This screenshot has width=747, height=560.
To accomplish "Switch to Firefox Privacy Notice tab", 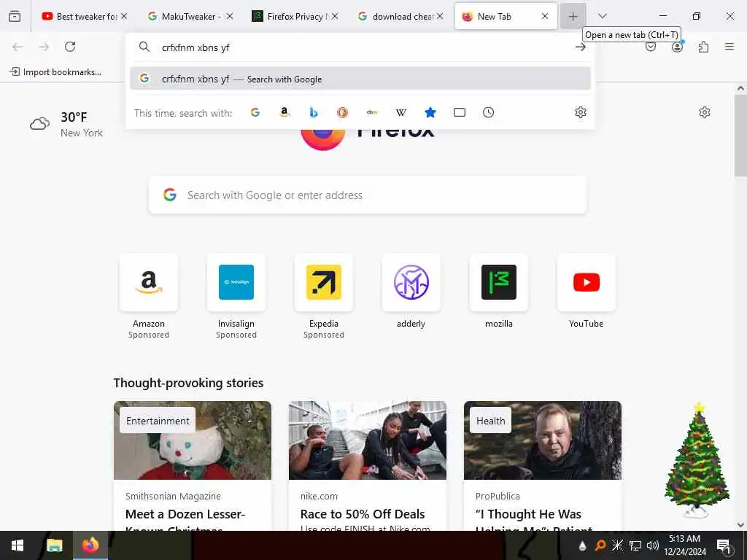I will pyautogui.click(x=295, y=16).
